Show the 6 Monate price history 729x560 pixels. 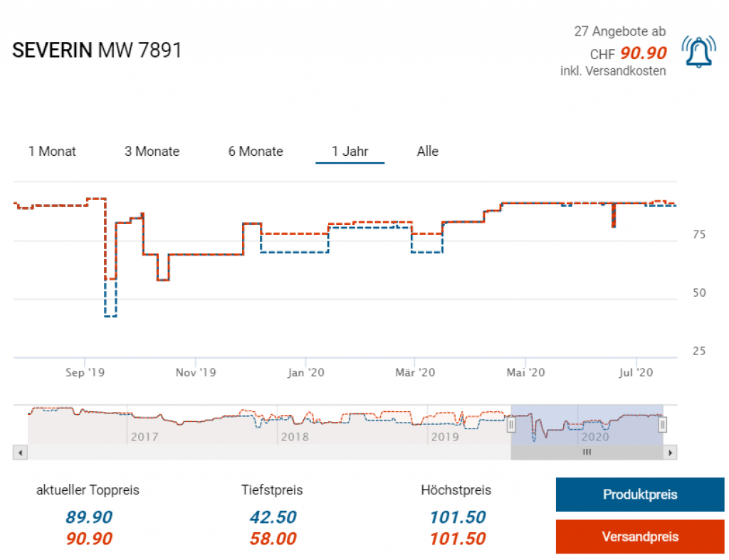[256, 152]
